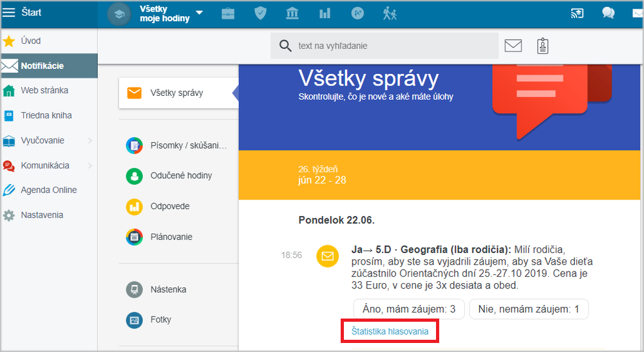Click the Úvod star icon
The height and width of the screenshot is (352, 644).
coord(8,41)
